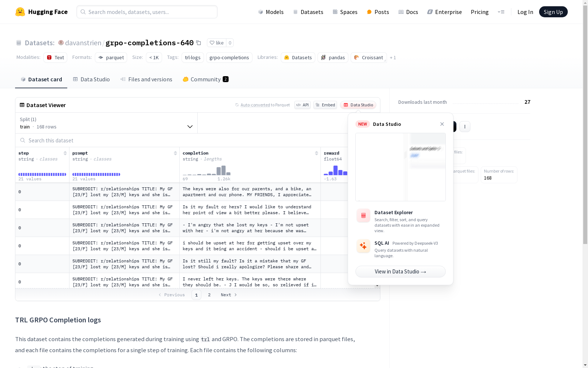Copy the dataset name with the copy icon
Screen dimensions: 588x368
198,43
